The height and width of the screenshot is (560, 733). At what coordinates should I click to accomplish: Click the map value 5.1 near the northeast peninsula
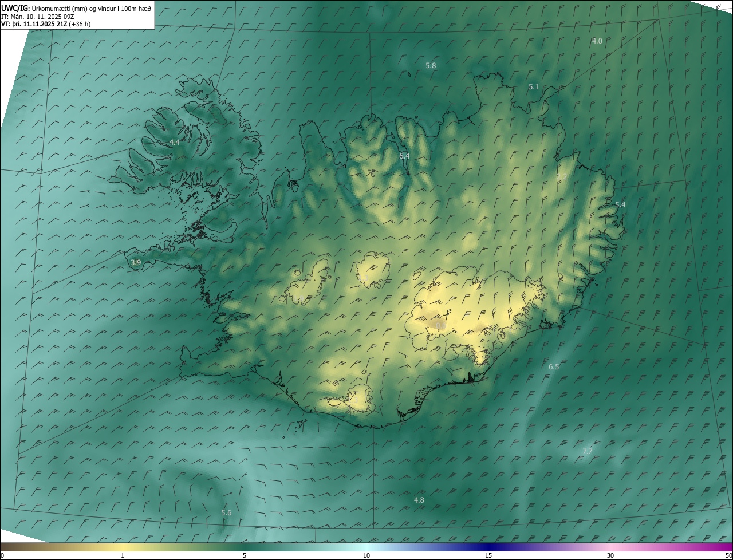tap(534, 87)
